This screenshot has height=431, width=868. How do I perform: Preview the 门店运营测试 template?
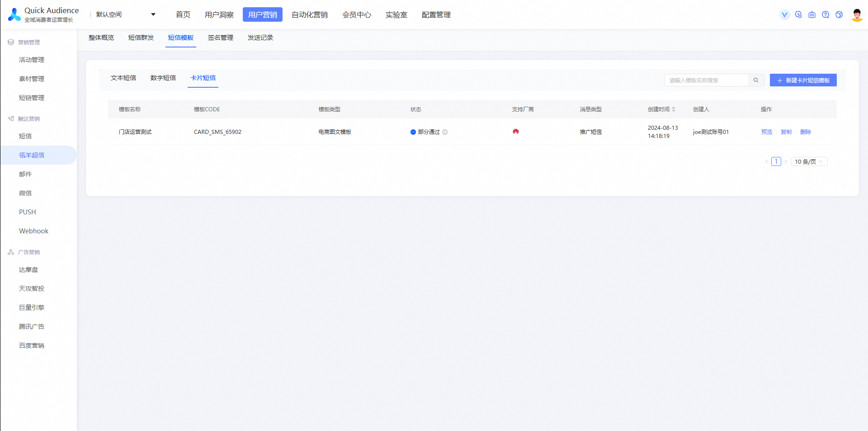(767, 132)
